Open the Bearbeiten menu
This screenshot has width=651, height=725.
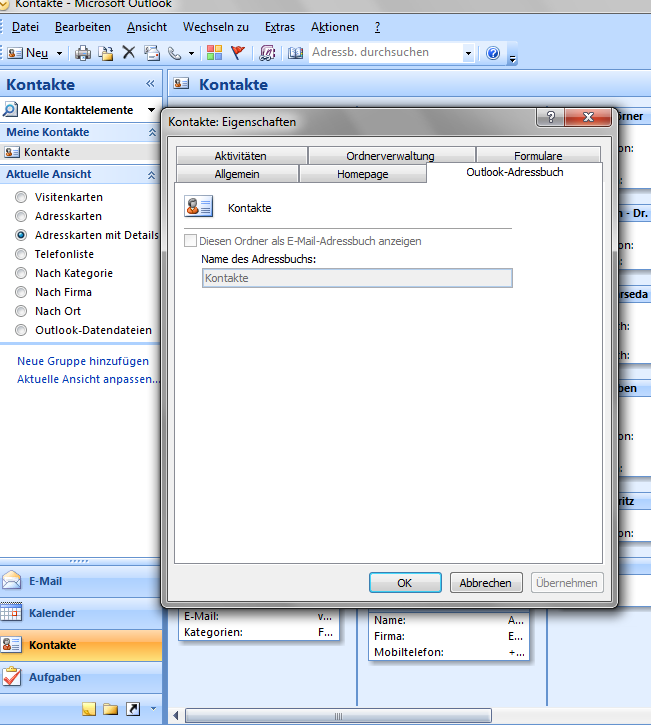[83, 27]
